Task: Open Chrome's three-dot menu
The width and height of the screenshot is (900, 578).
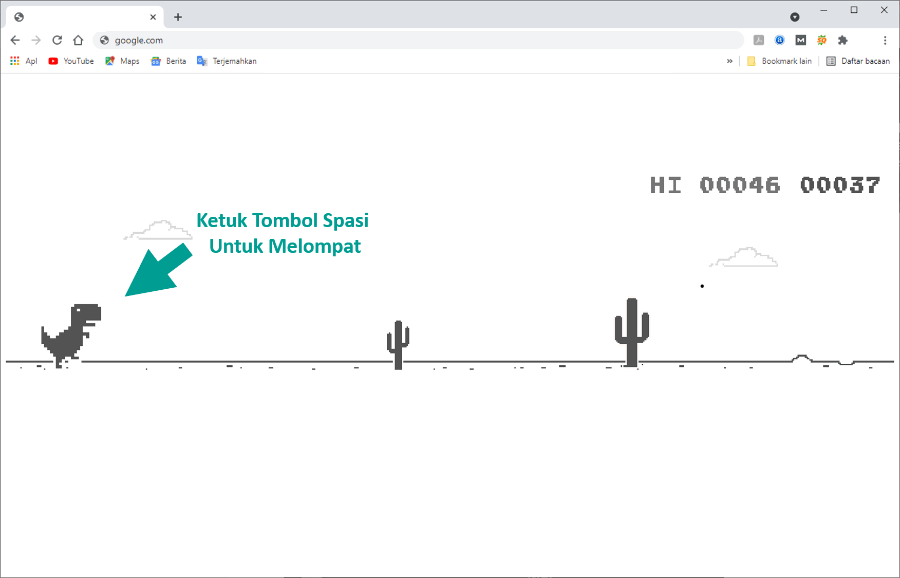Action: pos(885,40)
